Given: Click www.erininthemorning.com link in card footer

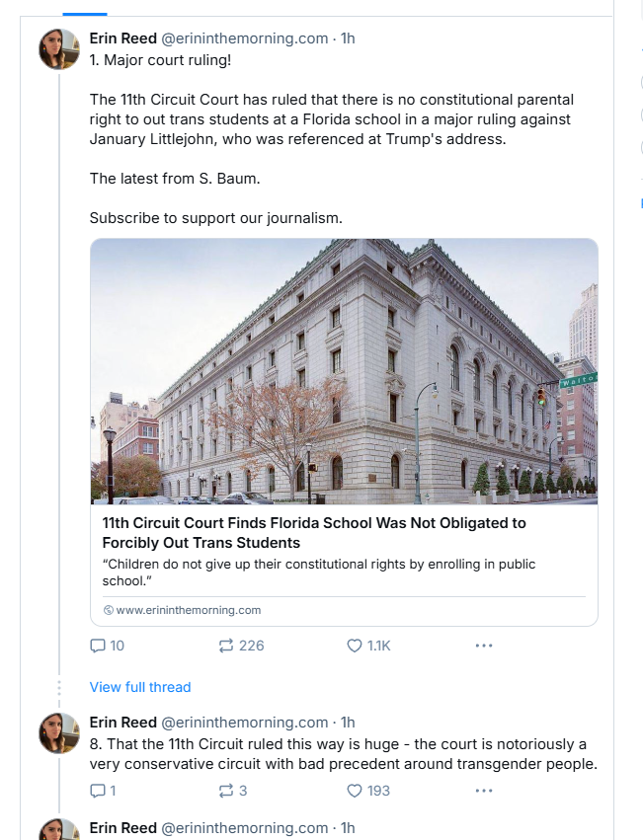Looking at the screenshot, I should 188,610.
